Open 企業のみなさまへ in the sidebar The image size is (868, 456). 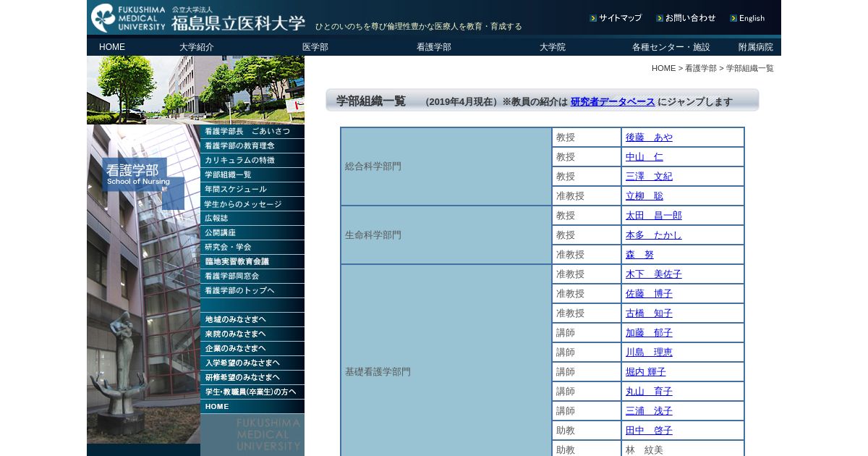tap(252, 349)
